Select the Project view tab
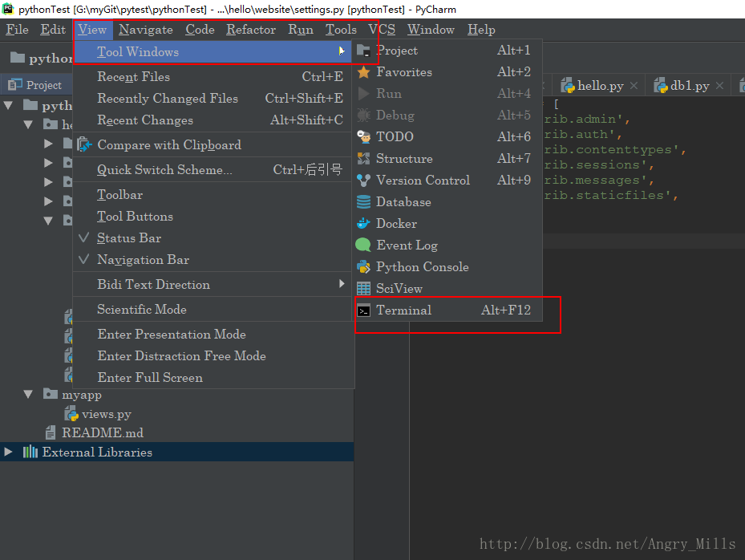Viewport: 745px width, 560px height. pyautogui.click(x=35, y=85)
